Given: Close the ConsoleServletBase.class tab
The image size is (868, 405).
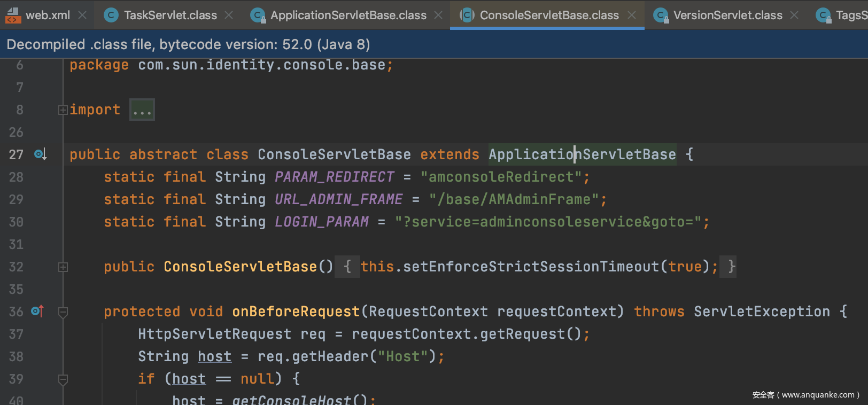Looking at the screenshot, I should click(x=632, y=15).
